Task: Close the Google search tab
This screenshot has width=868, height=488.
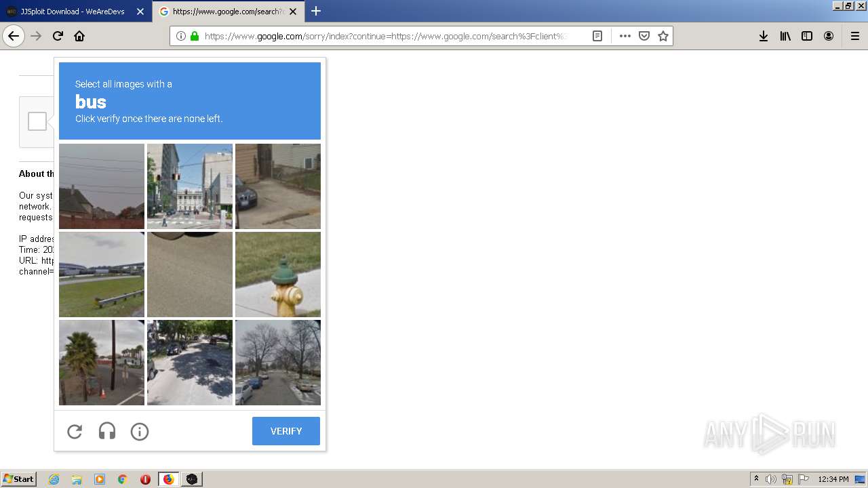Action: [x=293, y=12]
